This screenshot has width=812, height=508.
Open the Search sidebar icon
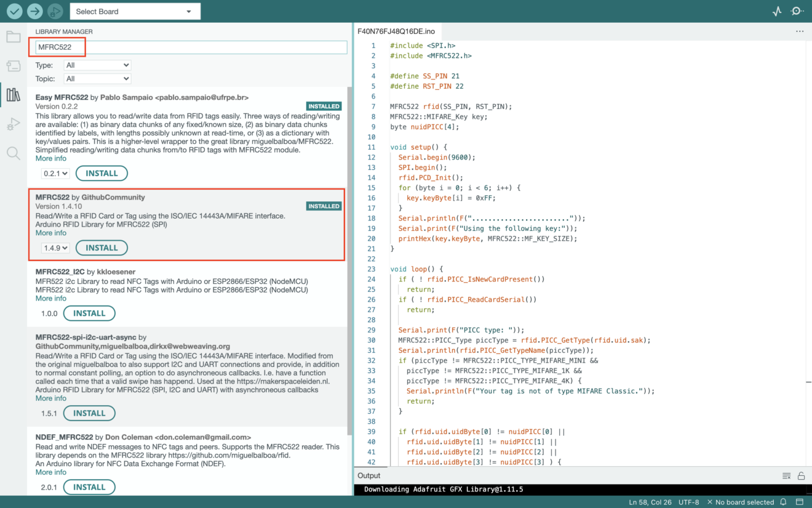[13, 153]
